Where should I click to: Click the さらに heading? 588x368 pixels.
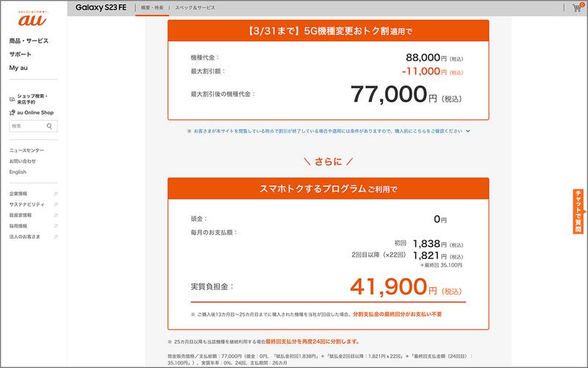pyautogui.click(x=328, y=161)
